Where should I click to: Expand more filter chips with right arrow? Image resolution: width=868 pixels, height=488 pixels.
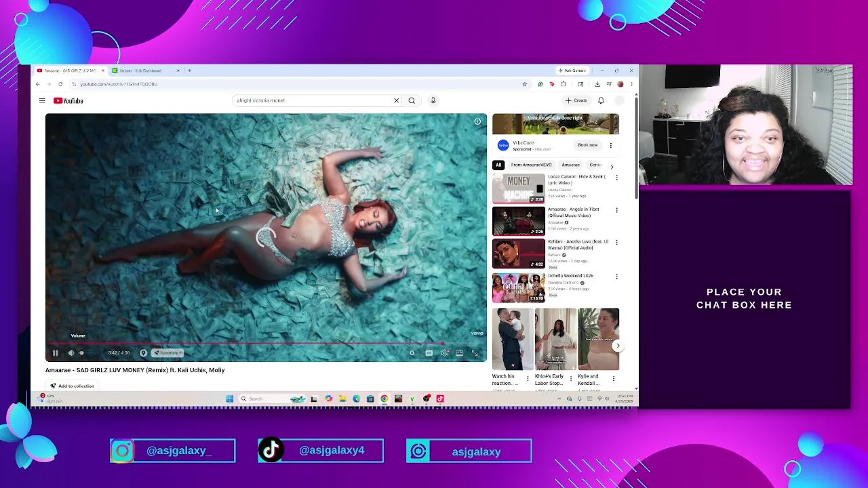point(612,166)
